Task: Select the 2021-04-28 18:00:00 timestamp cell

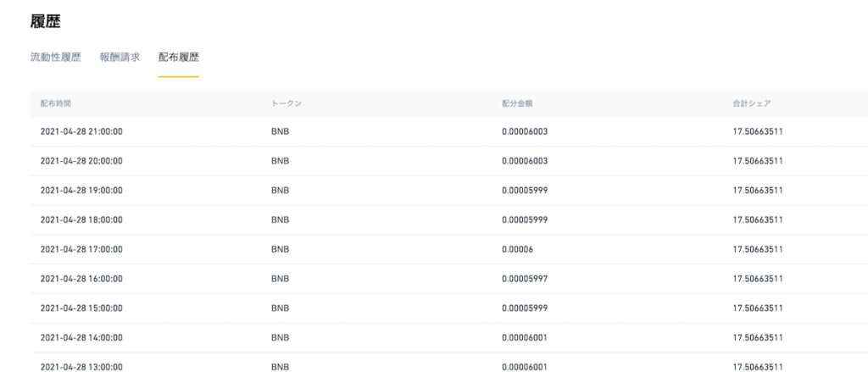Action: [x=81, y=219]
